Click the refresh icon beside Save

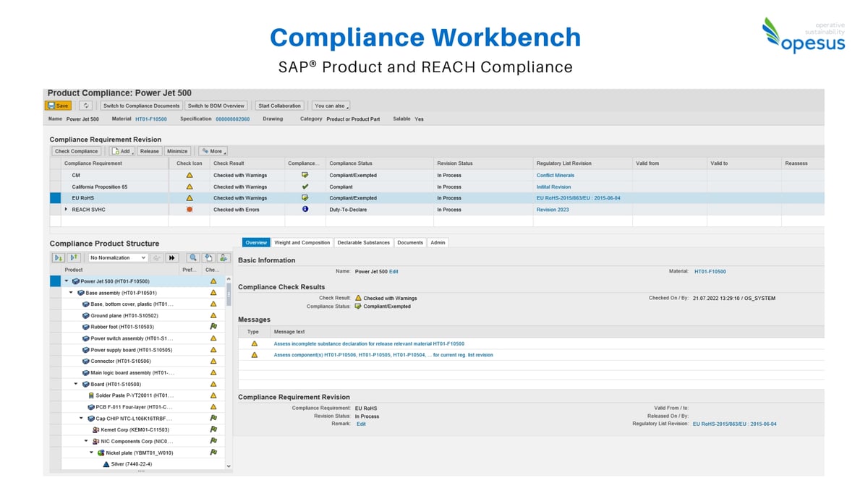(86, 105)
